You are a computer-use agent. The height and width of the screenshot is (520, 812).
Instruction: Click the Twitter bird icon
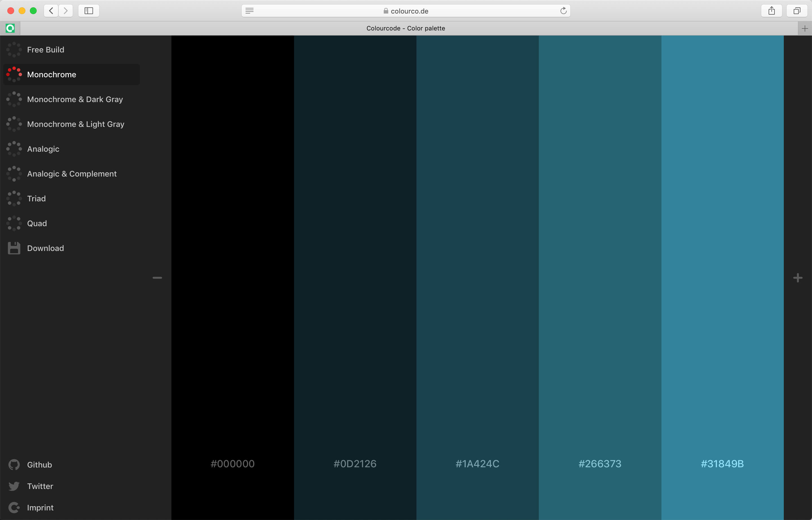pyautogui.click(x=14, y=486)
